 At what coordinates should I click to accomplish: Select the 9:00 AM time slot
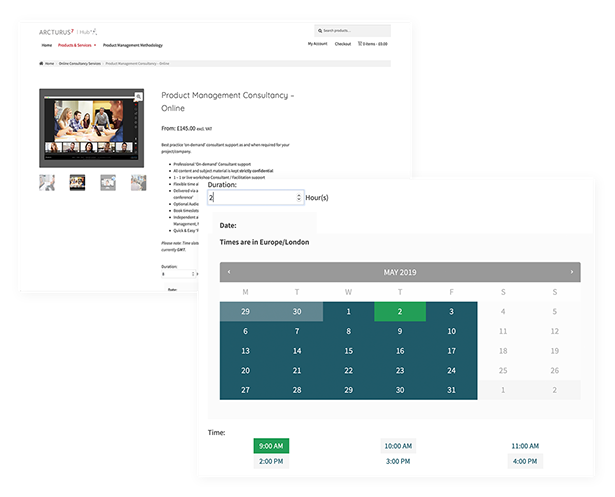(270, 445)
